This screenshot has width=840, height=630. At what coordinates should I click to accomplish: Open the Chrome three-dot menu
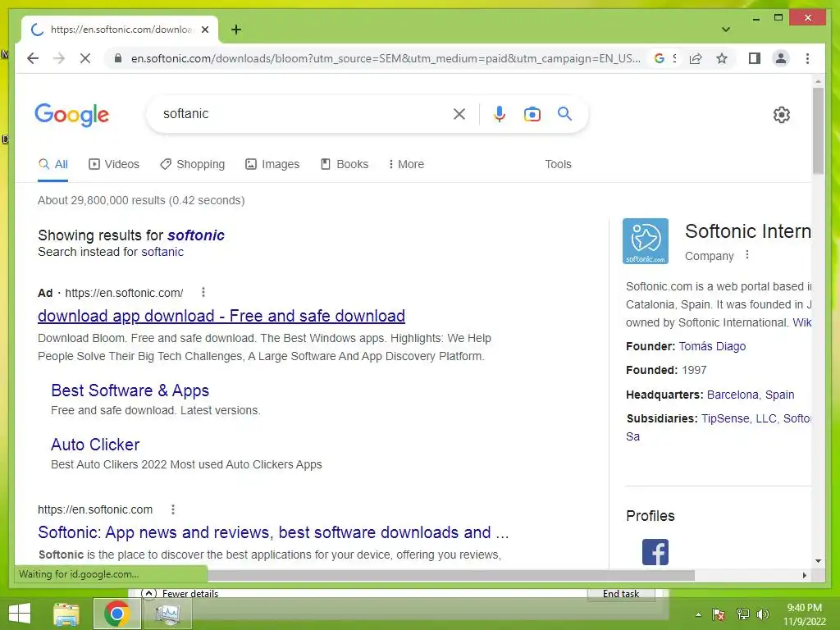pos(807,58)
